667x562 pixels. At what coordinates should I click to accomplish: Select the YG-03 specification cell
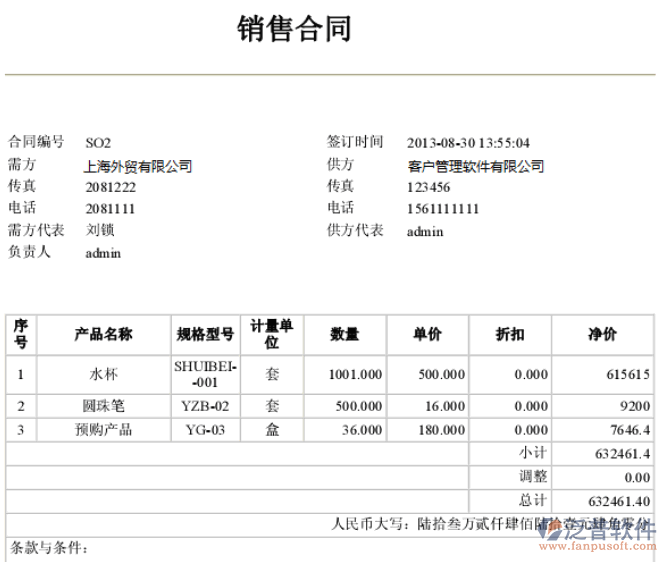[x=205, y=430]
